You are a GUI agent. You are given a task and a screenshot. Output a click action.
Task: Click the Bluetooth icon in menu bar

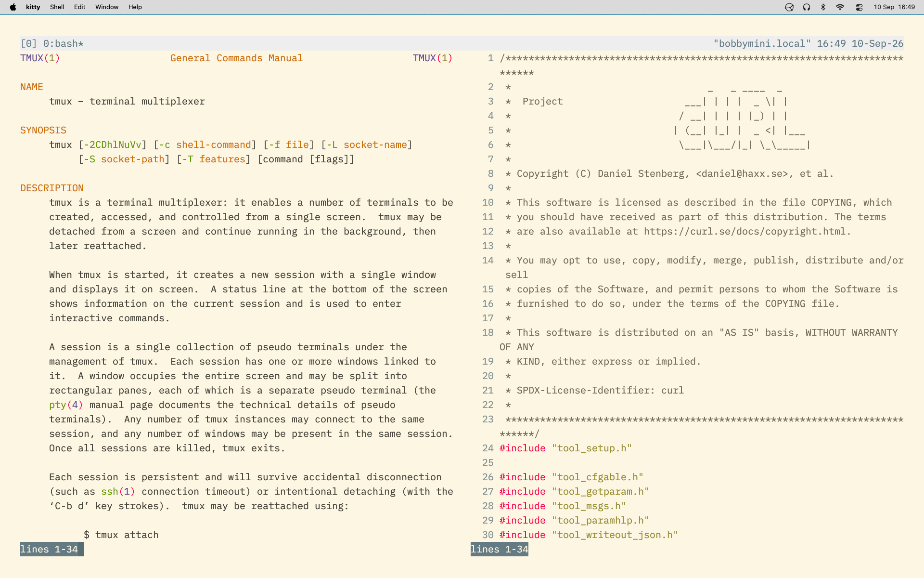(823, 7)
